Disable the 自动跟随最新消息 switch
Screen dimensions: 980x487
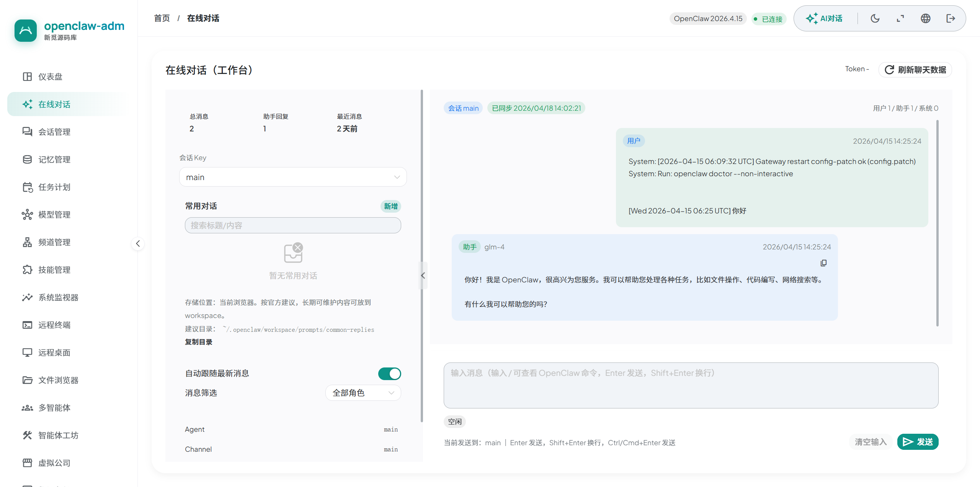(x=389, y=374)
